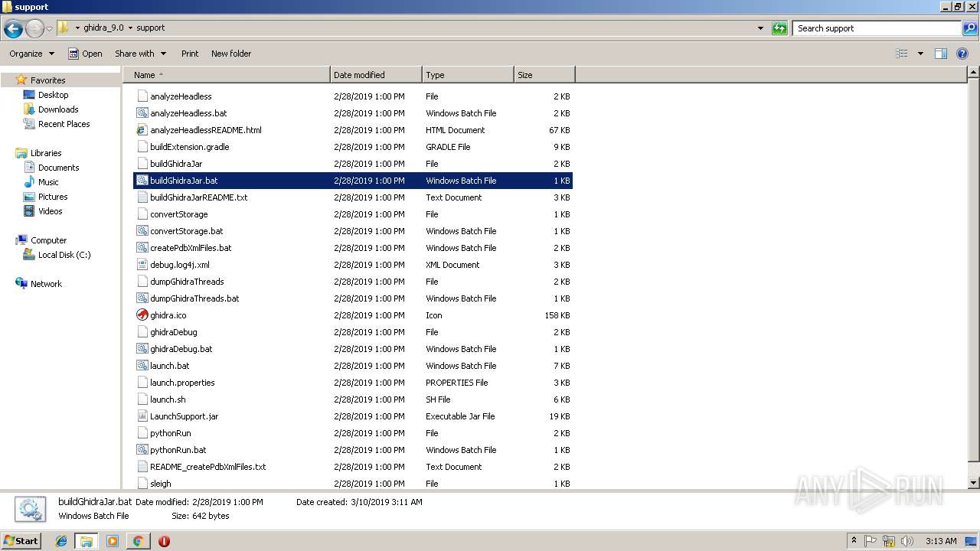Select the createPdbXmlFiles.bat file name
Image resolution: width=980 pixels, height=551 pixels.
click(191, 248)
